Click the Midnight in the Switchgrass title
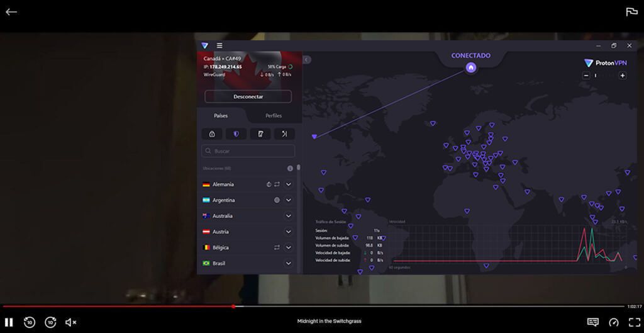The image size is (644, 333). (330, 322)
